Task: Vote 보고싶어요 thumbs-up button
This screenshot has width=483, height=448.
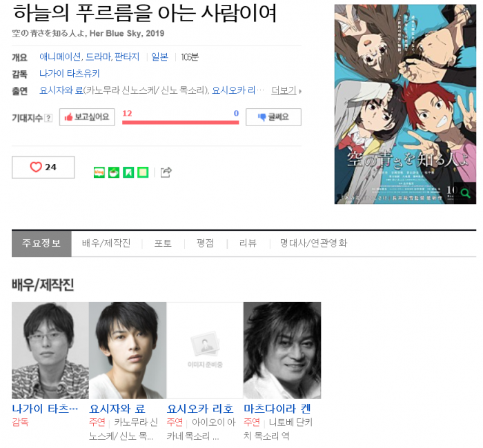Action: (87, 117)
